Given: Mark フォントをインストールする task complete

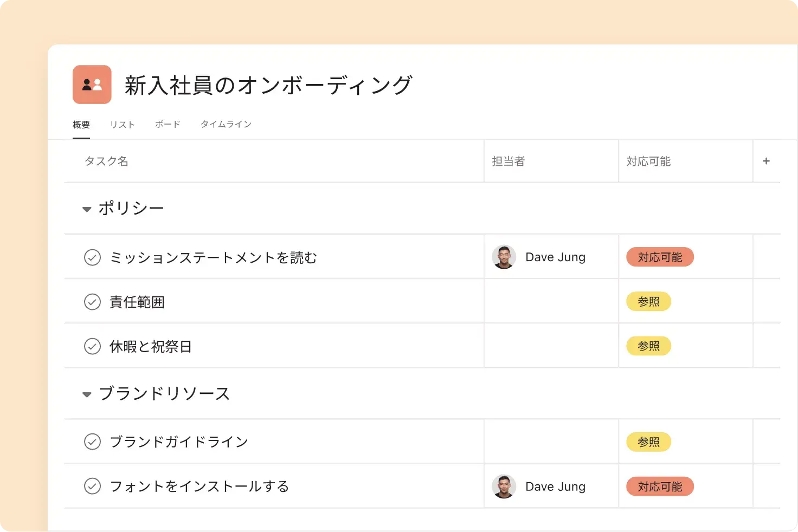Looking at the screenshot, I should click(93, 486).
